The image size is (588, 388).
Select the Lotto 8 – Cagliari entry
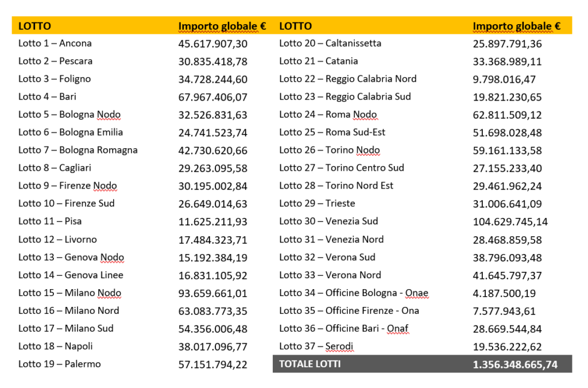[55, 168]
